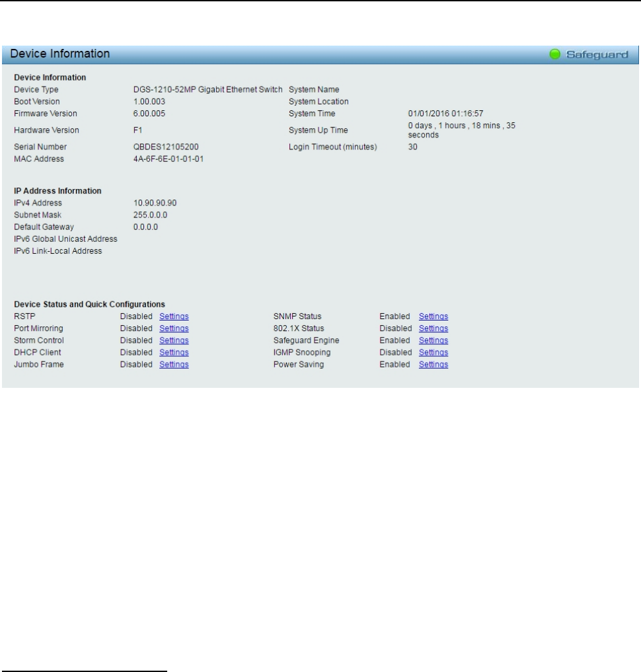
Task: Select hardware version value F1
Action: coord(137,130)
